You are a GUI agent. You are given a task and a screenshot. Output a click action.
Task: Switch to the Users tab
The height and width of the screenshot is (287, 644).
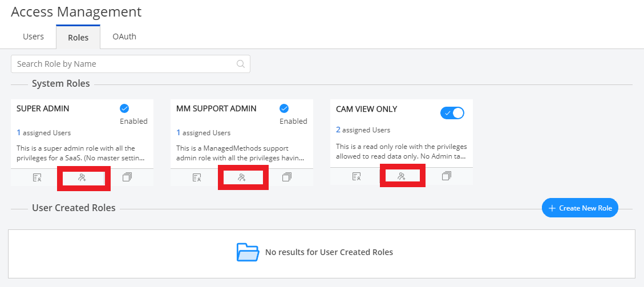coord(33,37)
